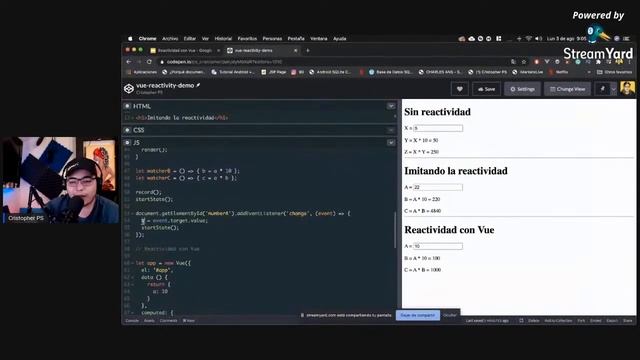
Task: Open HTML editor settings gear
Action: tap(127, 106)
